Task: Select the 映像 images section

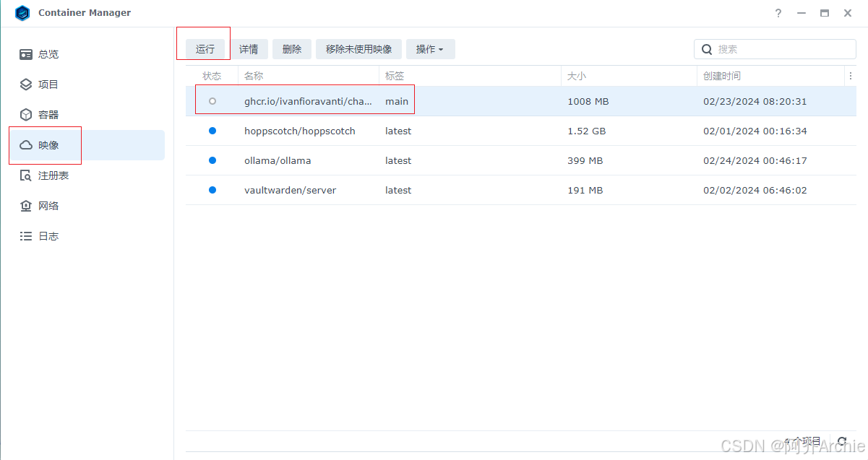Action: (48, 144)
